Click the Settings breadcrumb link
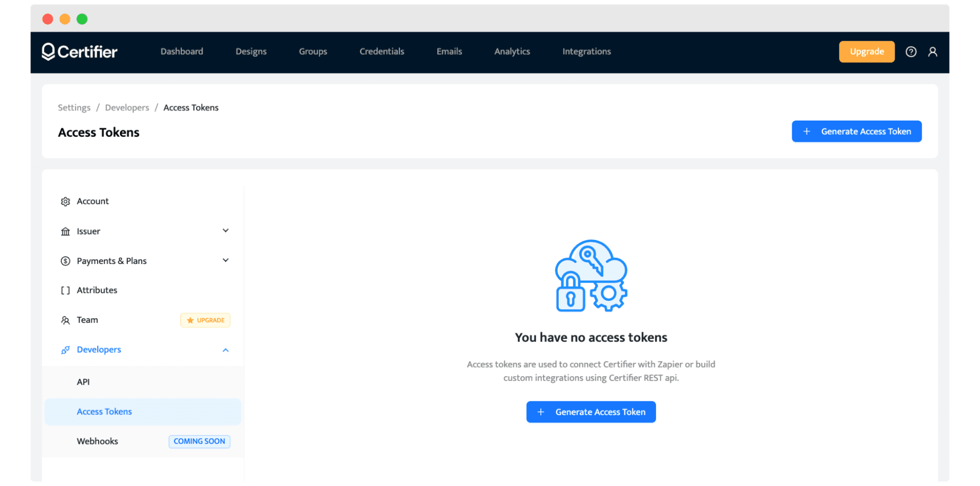Viewport: 980px width, 486px height. coord(74,108)
